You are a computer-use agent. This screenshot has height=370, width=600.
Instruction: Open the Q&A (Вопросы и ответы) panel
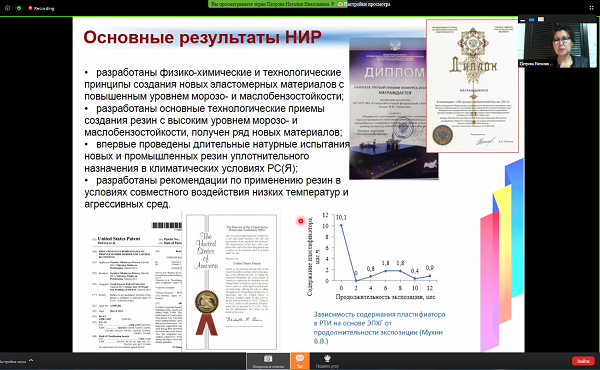[268, 361]
